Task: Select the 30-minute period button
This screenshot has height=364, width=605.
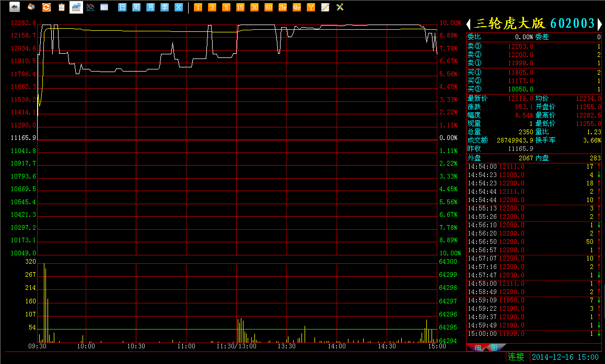Action: pos(254,7)
